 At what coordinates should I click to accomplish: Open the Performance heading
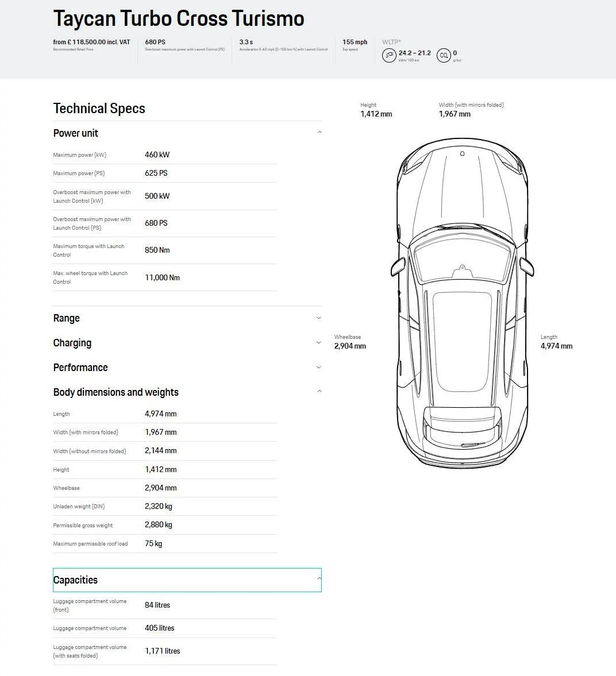(80, 368)
